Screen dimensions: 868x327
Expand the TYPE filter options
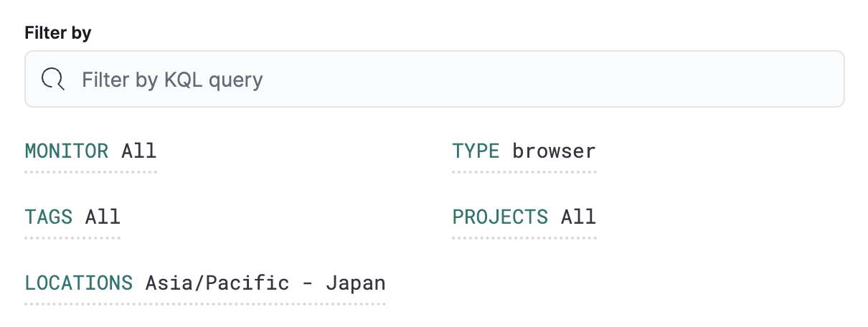click(x=524, y=152)
